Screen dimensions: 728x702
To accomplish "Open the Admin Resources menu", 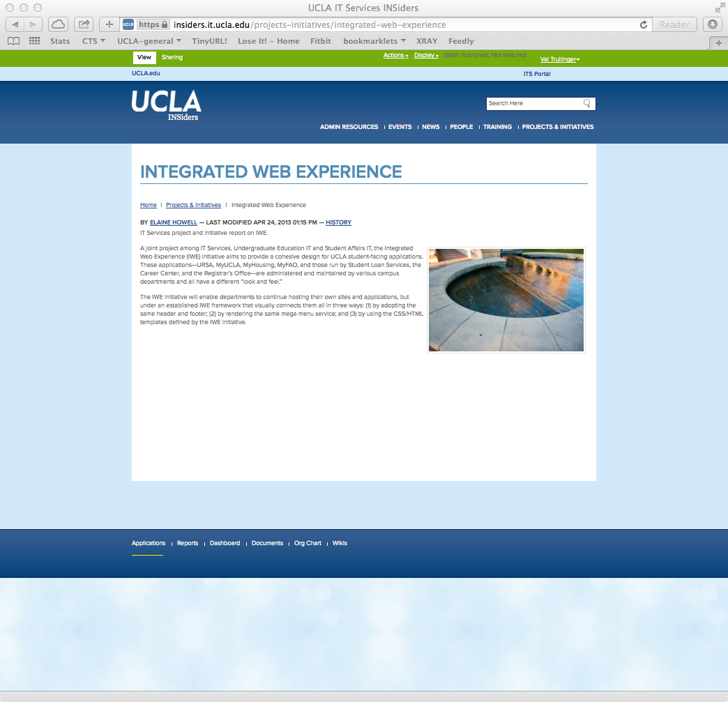I will pyautogui.click(x=349, y=127).
